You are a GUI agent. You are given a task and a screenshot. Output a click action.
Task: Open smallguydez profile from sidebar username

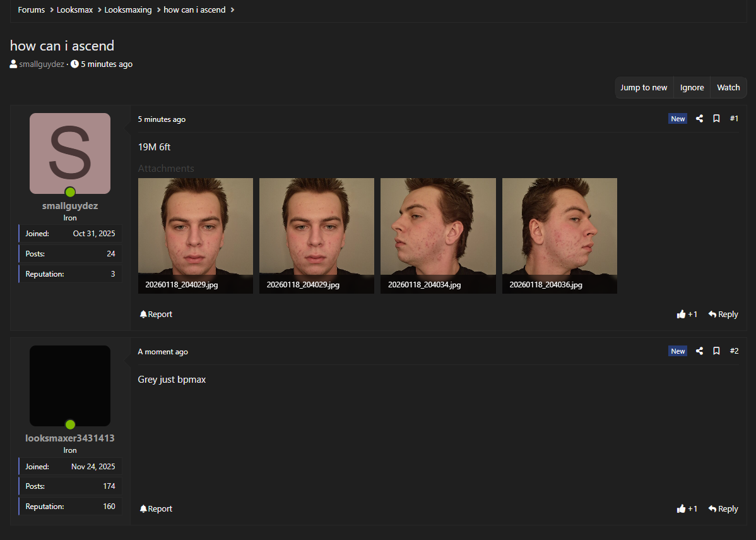click(70, 206)
